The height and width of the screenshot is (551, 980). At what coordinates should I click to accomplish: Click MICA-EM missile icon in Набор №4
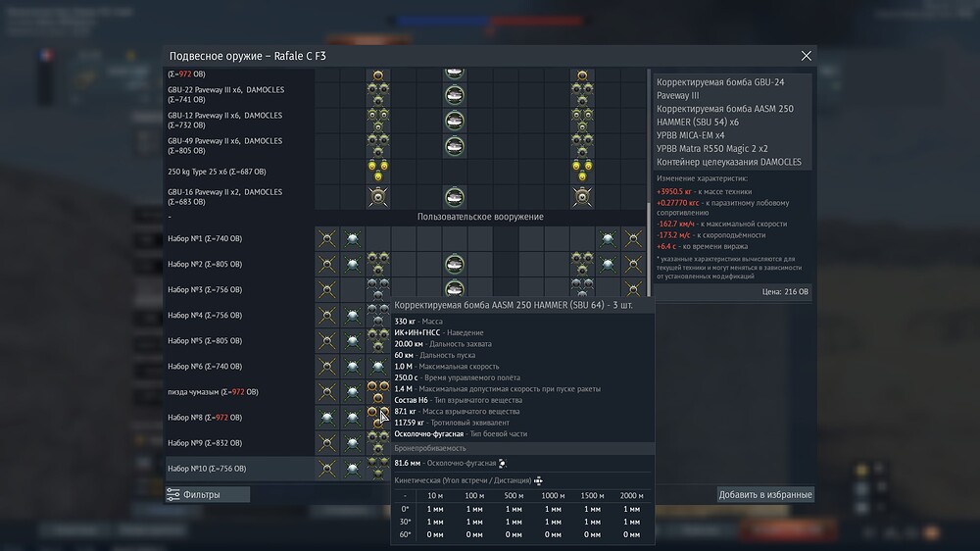pyautogui.click(x=353, y=316)
